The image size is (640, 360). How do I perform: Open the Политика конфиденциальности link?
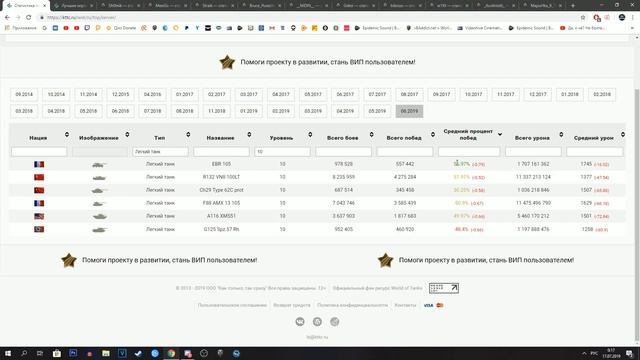point(352,305)
